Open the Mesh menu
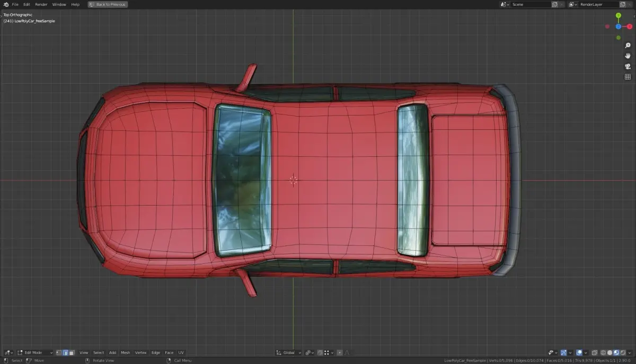 (x=126, y=352)
